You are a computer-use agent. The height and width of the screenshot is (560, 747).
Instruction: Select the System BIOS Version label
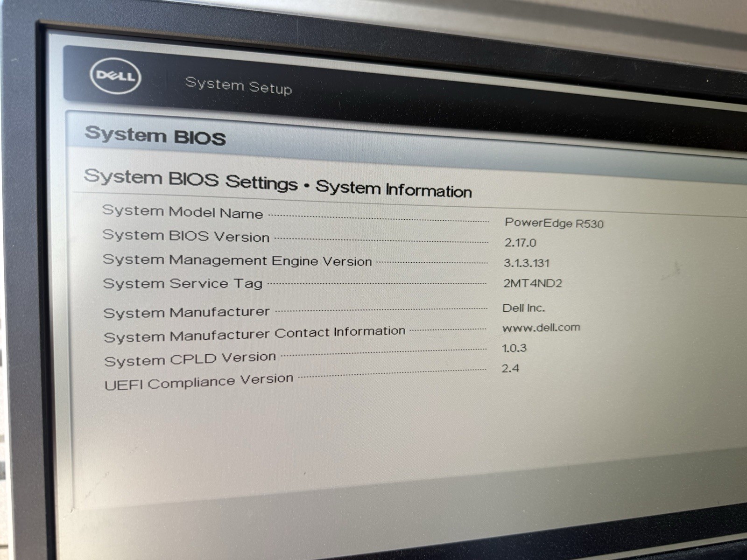(x=186, y=236)
